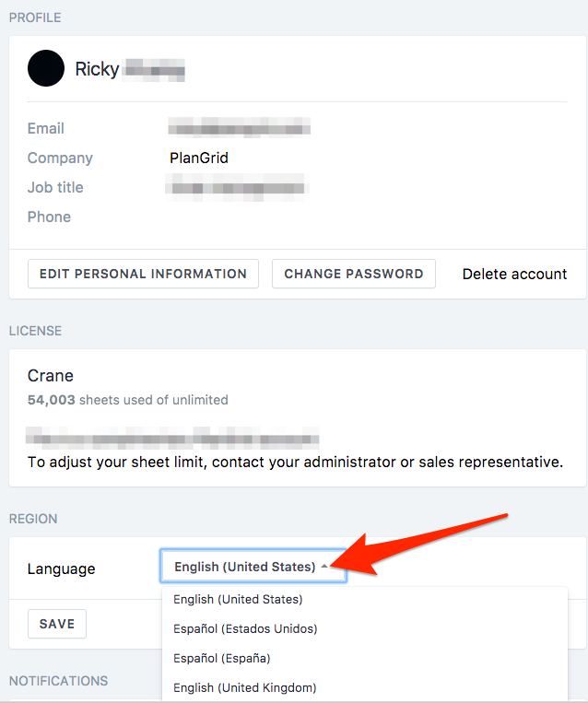The width and height of the screenshot is (588, 703).
Task: Select English (United Kingdom) language
Action: point(245,687)
